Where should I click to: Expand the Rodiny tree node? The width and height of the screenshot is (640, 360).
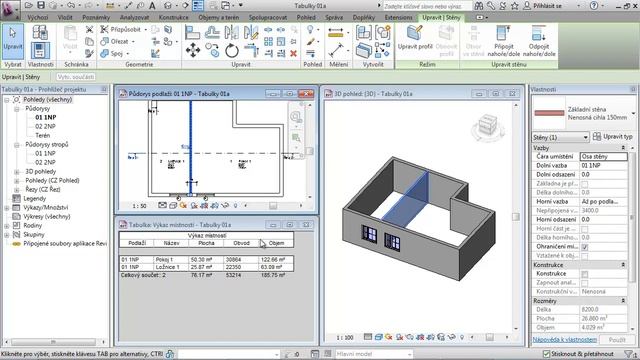point(7,226)
